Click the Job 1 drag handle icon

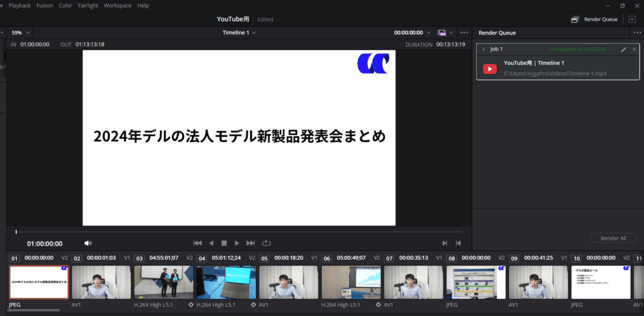(x=484, y=49)
